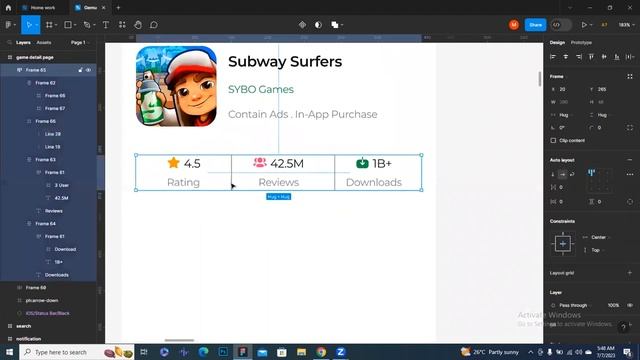Set auto layout direction to vertical

pos(553,174)
